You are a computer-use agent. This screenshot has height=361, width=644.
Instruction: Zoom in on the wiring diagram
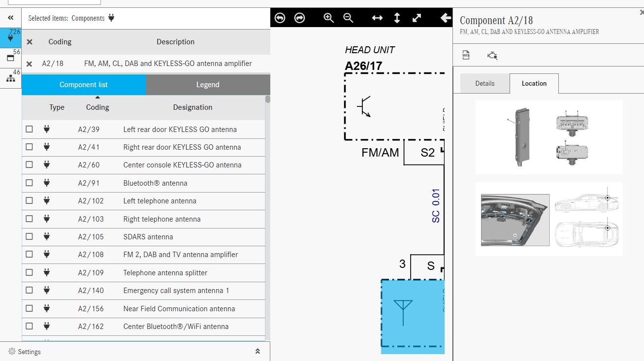pyautogui.click(x=328, y=18)
